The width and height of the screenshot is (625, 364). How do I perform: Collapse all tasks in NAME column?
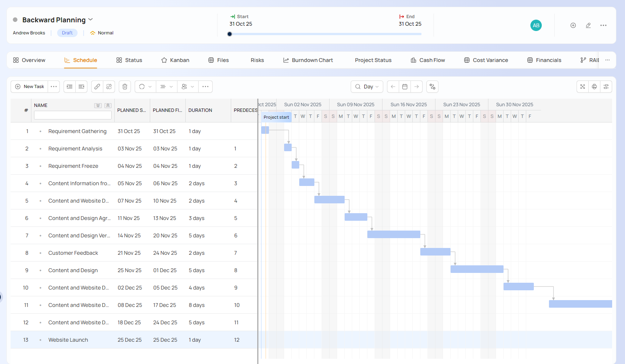coord(108,105)
